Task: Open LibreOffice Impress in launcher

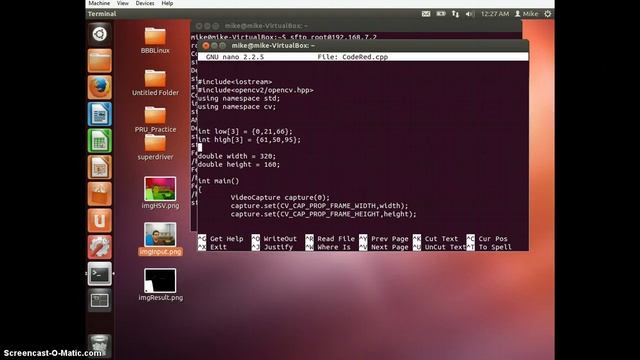Action: [100, 167]
